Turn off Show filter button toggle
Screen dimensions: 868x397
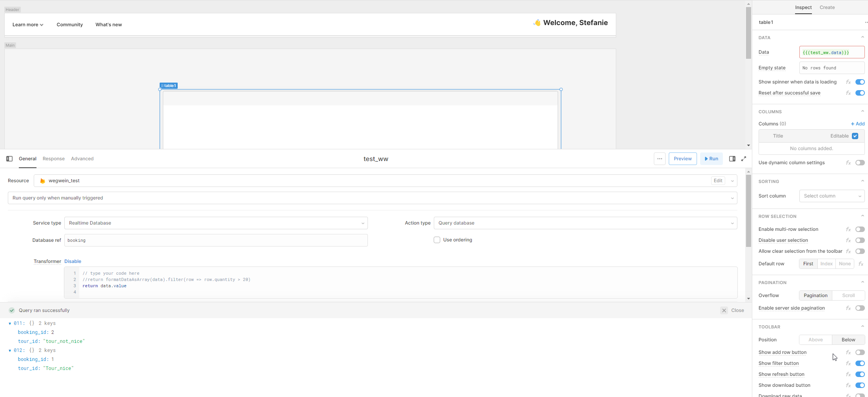[860, 363]
